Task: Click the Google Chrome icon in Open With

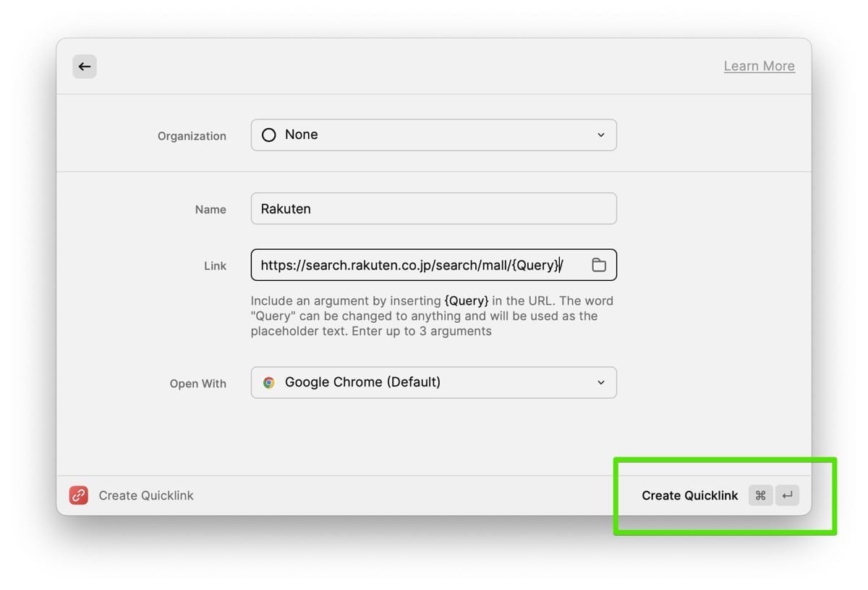Action: [269, 382]
